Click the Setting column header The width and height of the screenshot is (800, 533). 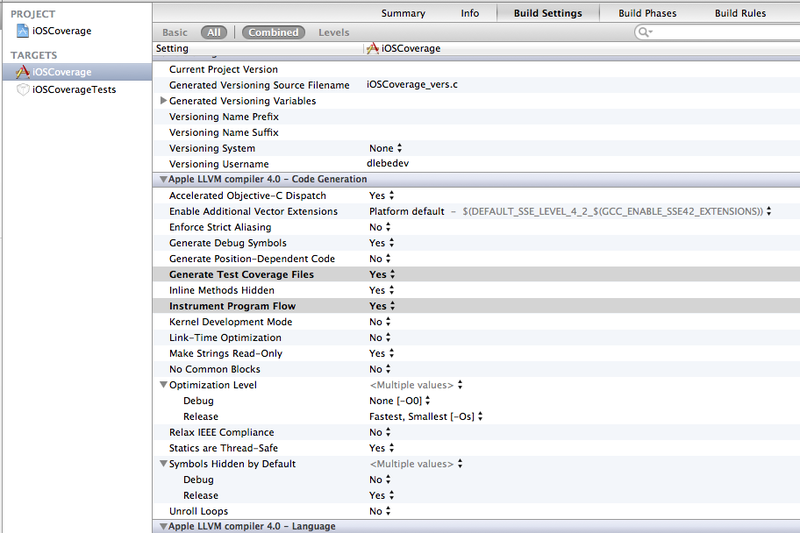(x=172, y=48)
